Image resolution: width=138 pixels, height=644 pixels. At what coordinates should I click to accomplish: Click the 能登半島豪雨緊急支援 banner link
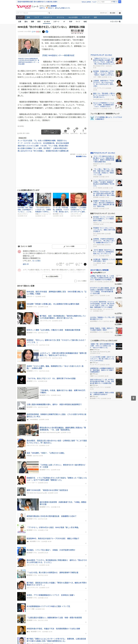coord(37,2)
